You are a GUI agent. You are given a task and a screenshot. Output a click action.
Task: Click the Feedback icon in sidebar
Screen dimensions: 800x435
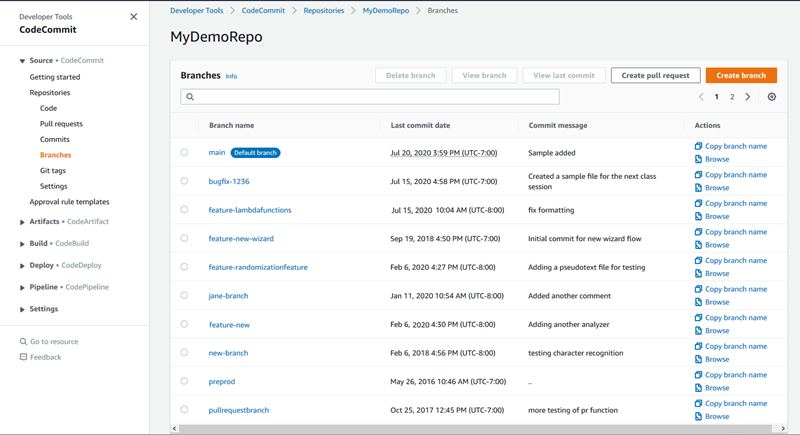(x=24, y=357)
